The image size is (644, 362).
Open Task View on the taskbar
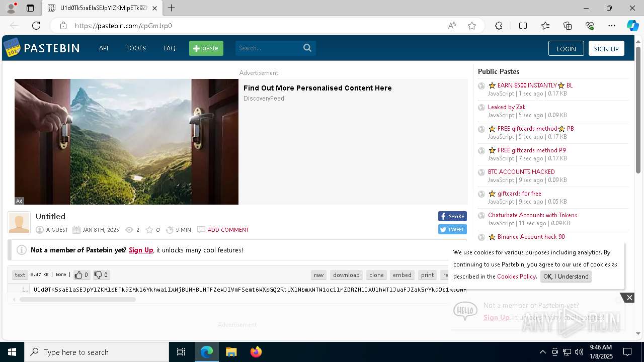coord(181,352)
